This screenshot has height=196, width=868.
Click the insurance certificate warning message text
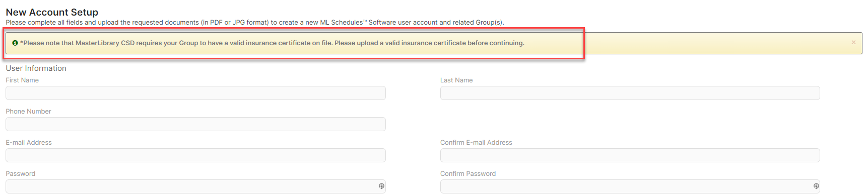[x=272, y=43]
